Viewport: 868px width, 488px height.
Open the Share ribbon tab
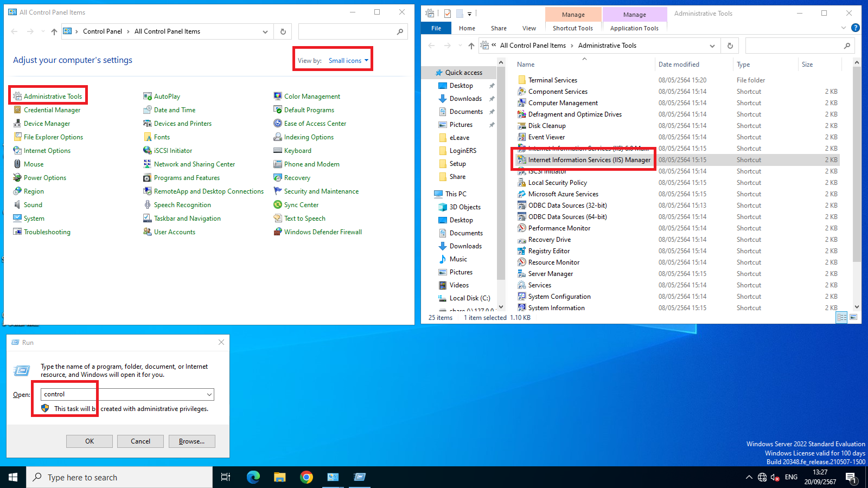pyautogui.click(x=499, y=28)
